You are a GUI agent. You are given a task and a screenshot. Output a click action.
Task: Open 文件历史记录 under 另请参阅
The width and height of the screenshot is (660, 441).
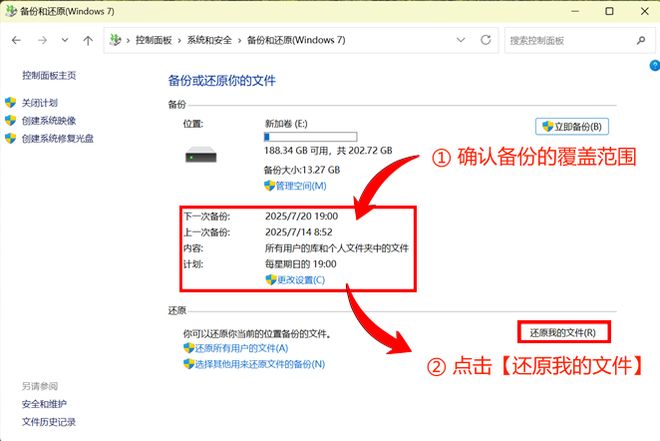coord(49,422)
